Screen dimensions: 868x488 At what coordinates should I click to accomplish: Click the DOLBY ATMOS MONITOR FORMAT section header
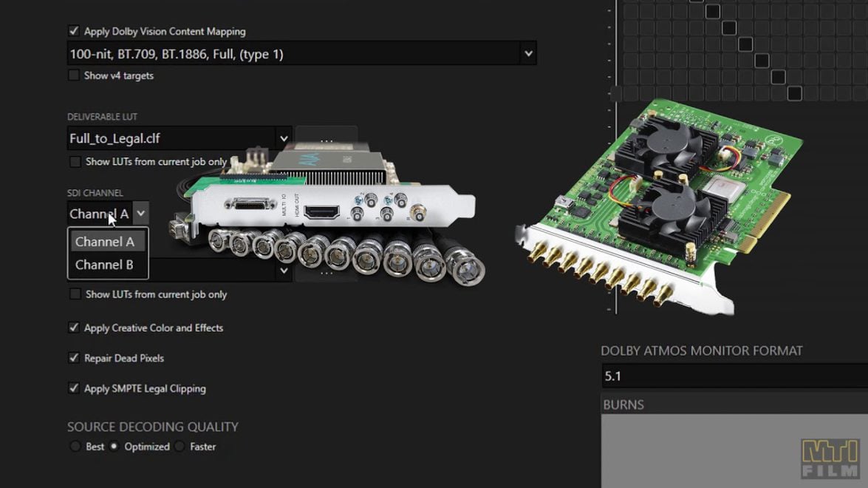[702, 350]
